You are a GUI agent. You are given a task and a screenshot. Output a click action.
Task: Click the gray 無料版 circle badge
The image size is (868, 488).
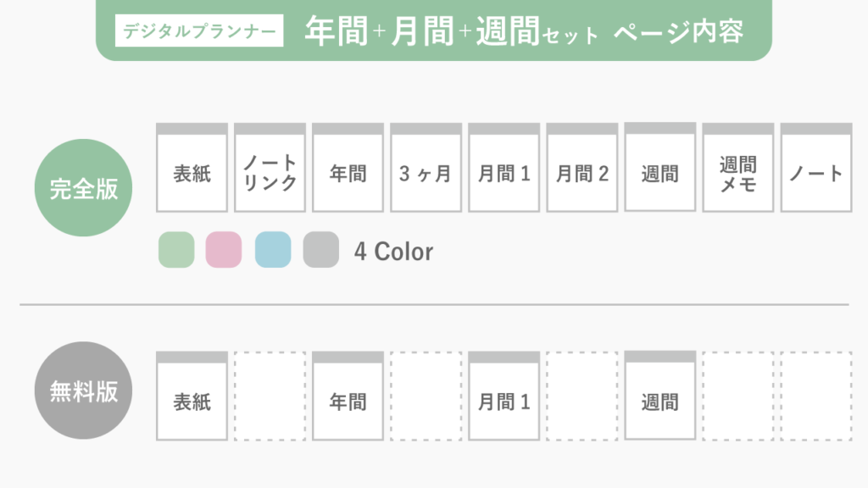click(84, 391)
